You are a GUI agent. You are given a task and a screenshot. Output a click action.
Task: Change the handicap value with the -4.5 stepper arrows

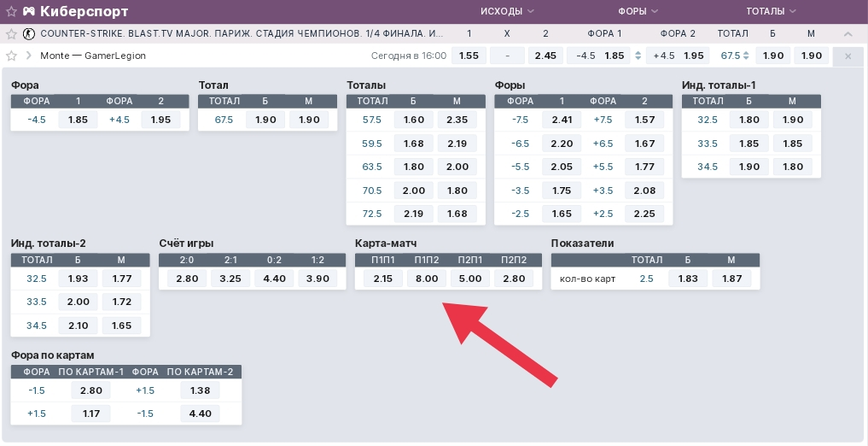click(x=638, y=56)
